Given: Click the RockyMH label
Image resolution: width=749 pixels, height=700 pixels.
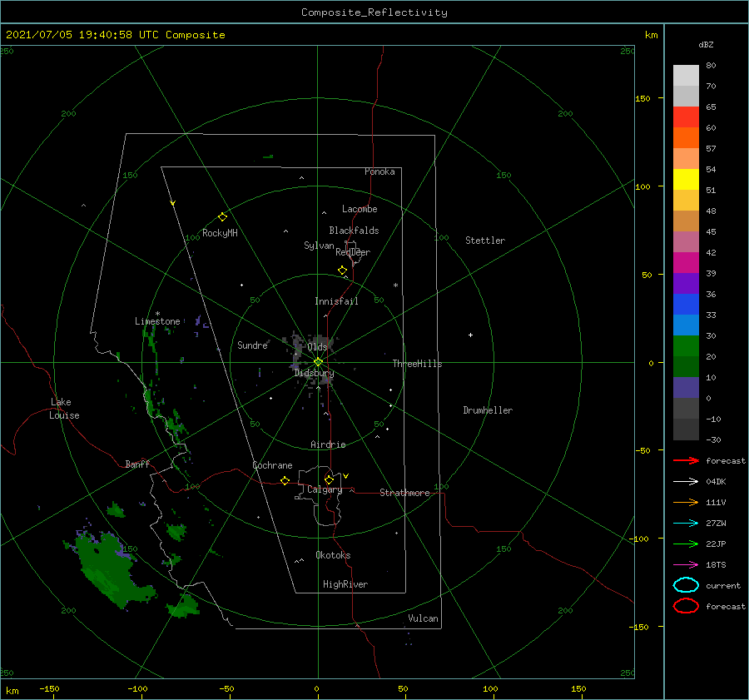Looking at the screenshot, I should 220,233.
